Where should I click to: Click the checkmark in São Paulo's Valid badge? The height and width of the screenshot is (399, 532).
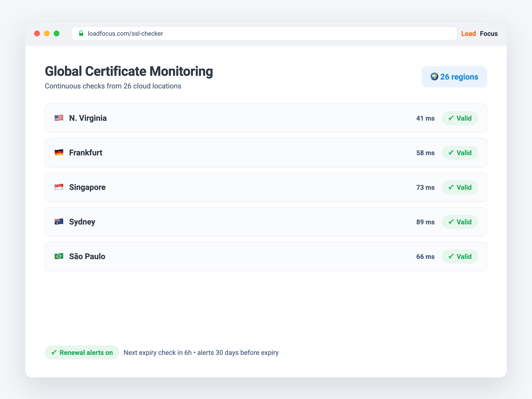[451, 256]
